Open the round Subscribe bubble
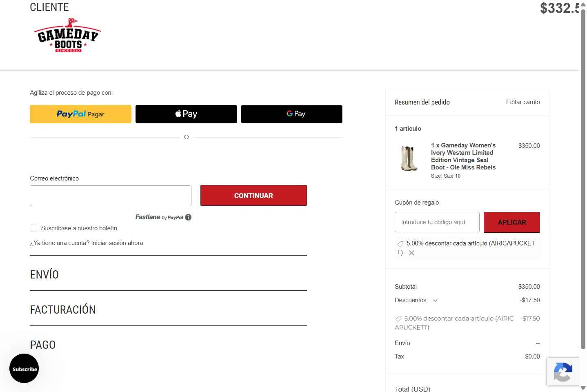The width and height of the screenshot is (587, 392). (24, 368)
